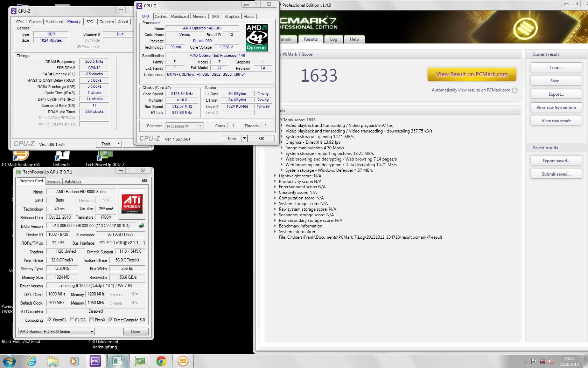Switch to Sensors tab in GPU-Z
Image resolution: width=588 pixels, height=368 pixels.
(x=54, y=181)
